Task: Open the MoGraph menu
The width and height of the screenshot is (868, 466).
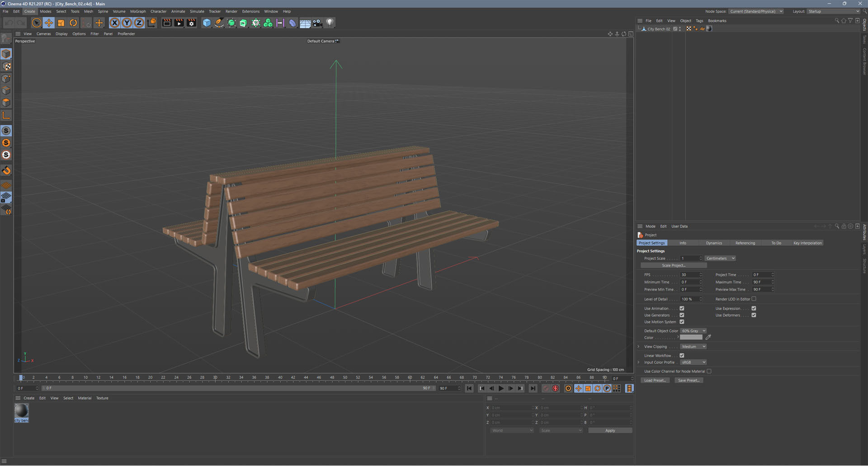Action: click(x=138, y=11)
